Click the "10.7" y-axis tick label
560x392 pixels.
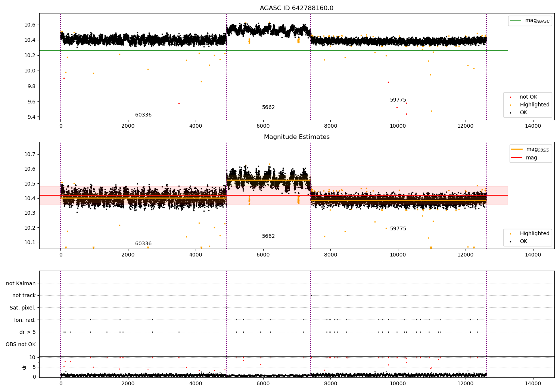click(x=30, y=155)
